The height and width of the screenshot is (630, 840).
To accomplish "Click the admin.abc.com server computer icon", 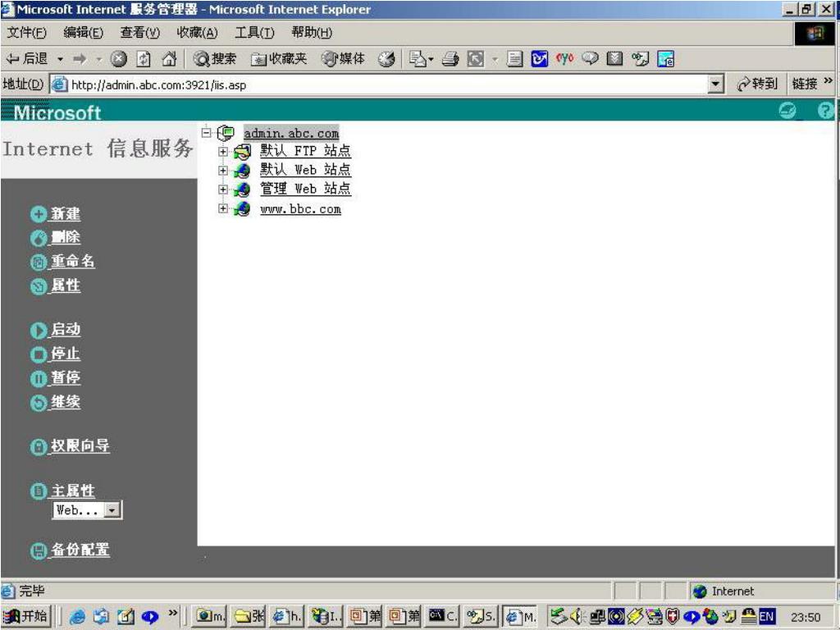I will [x=226, y=132].
